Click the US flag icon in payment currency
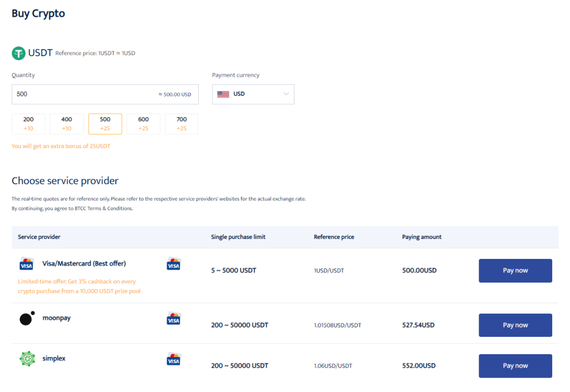 coord(223,94)
